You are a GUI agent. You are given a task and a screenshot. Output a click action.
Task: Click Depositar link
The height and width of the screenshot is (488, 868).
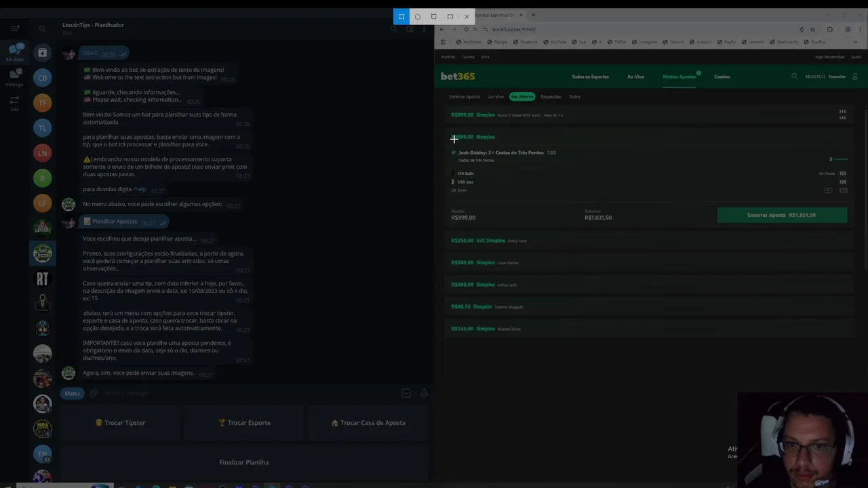click(837, 77)
